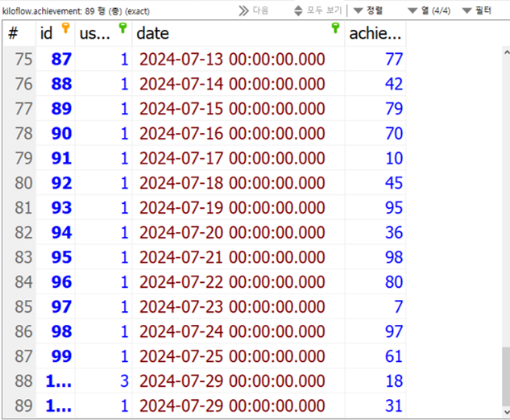
Task: Select id cell 98
Action: click(x=56, y=331)
